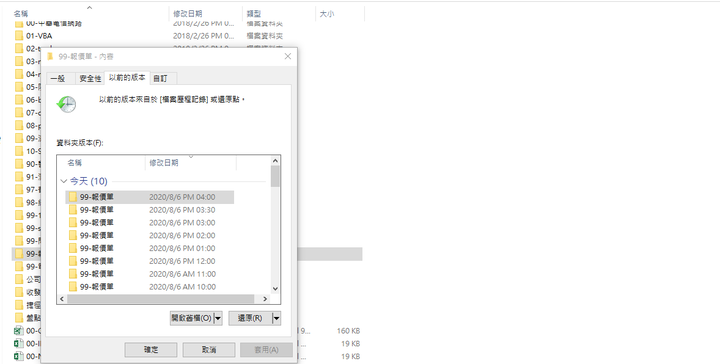Open the 開啟舊檔(O) dropdown arrow
720x364 pixels.
pos(219,318)
